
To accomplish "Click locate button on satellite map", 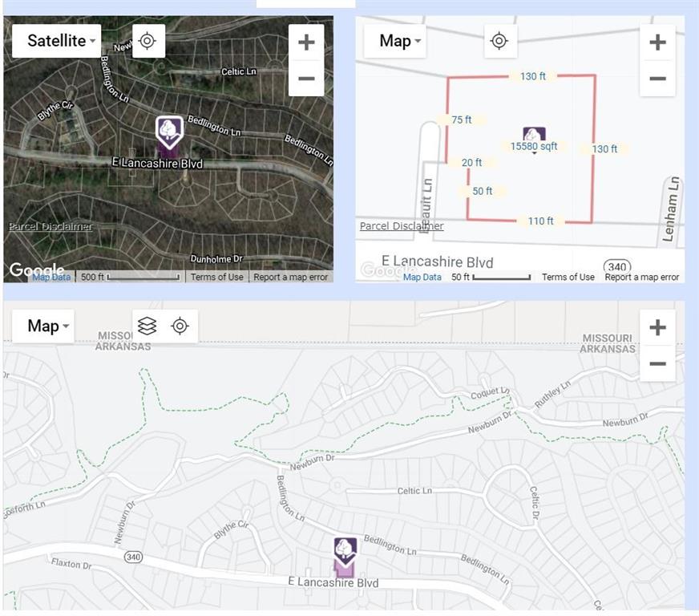I will pos(147,41).
